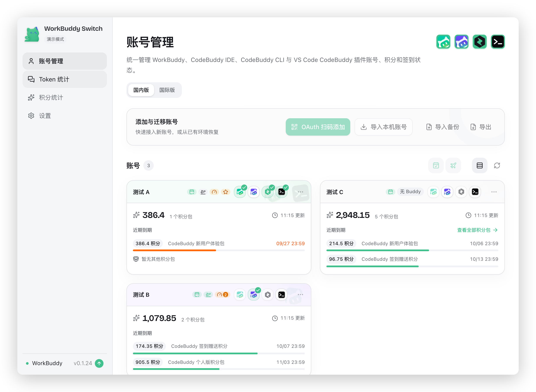Enable terminal CLI for 测试 C account
The image size is (536, 392).
point(475,192)
